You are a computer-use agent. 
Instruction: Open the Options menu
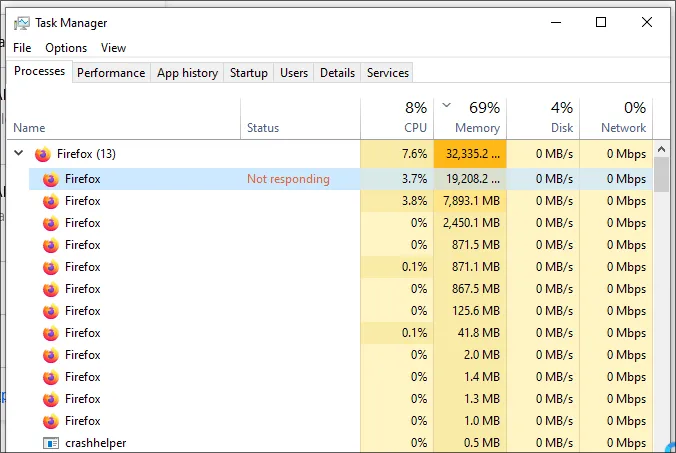[x=66, y=48]
